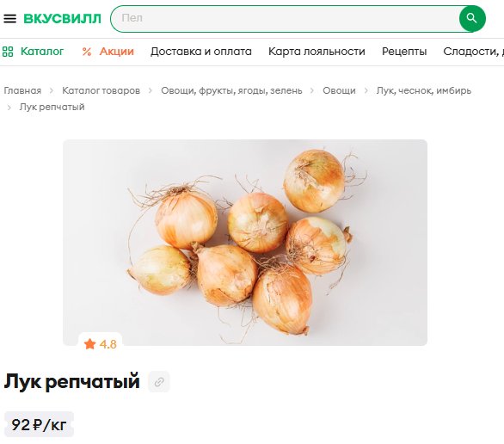Open the Сладости menu item
The image size is (504, 444).
[x=473, y=52]
